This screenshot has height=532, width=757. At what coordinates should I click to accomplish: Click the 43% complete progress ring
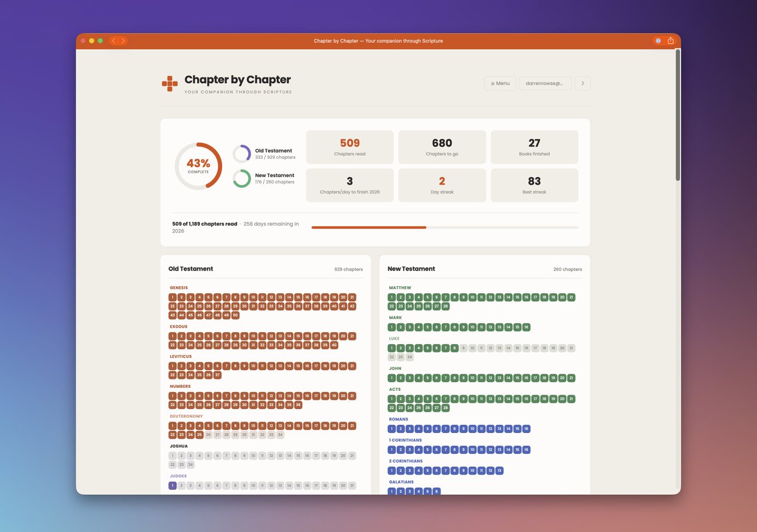[x=198, y=166]
